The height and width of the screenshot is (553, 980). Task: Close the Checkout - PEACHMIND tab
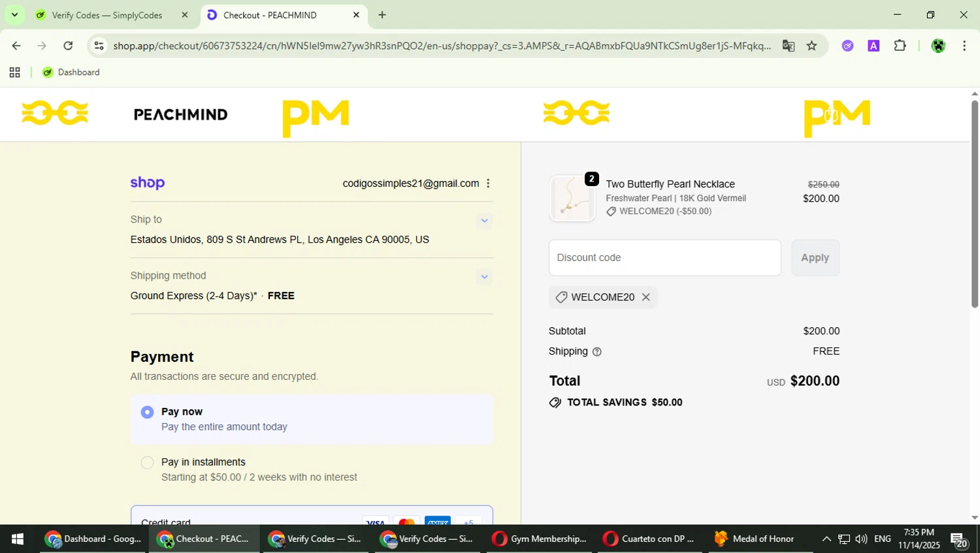click(356, 15)
